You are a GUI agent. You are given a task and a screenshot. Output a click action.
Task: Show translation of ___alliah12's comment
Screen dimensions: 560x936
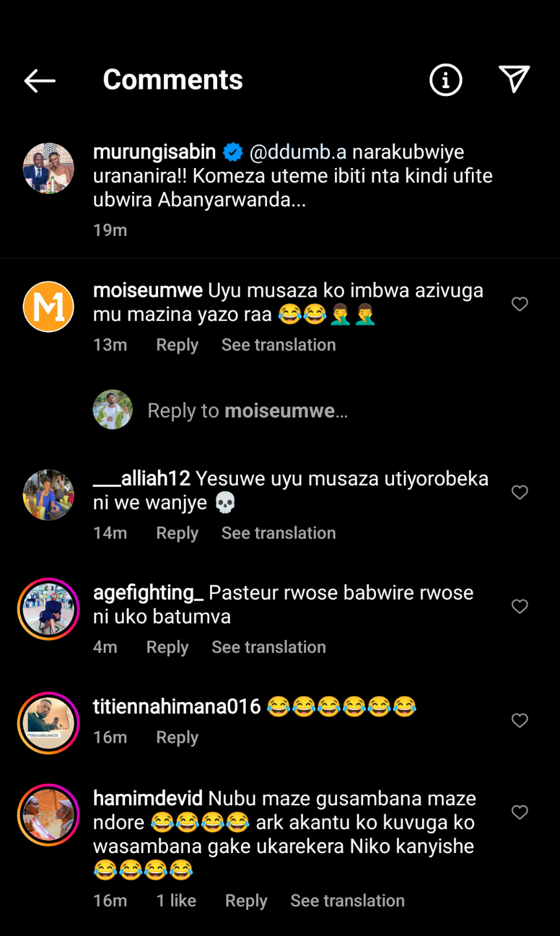coord(279,533)
